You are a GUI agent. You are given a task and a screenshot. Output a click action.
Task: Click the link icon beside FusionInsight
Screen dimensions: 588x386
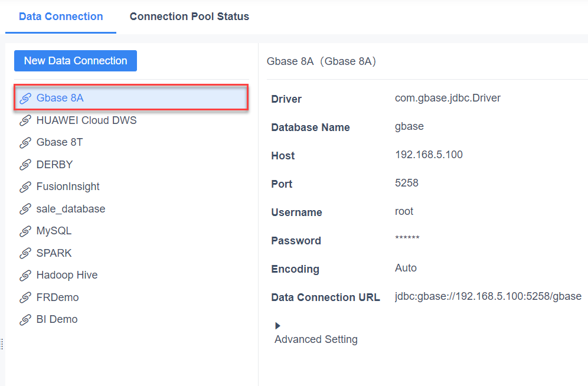25,187
